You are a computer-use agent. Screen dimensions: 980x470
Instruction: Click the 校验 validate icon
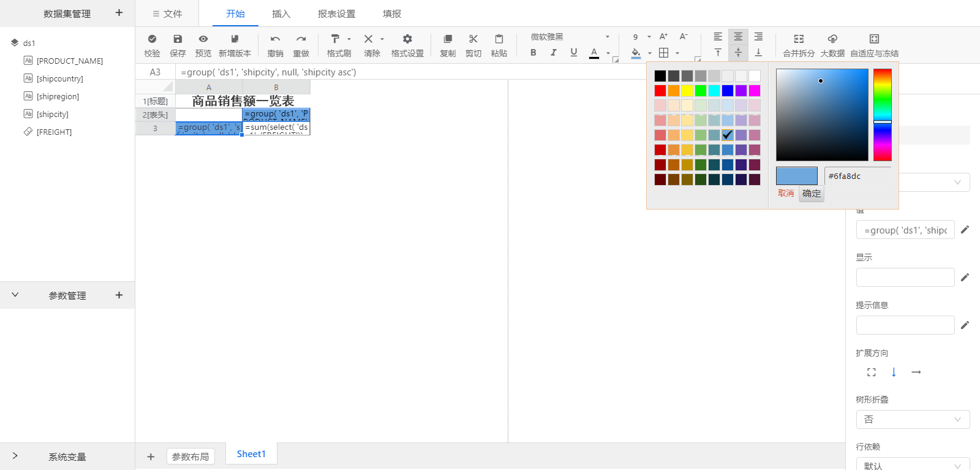pos(152,39)
